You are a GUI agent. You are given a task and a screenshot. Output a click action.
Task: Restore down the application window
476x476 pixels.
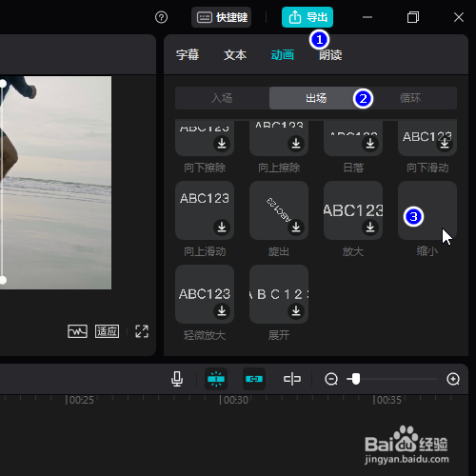coord(413,17)
